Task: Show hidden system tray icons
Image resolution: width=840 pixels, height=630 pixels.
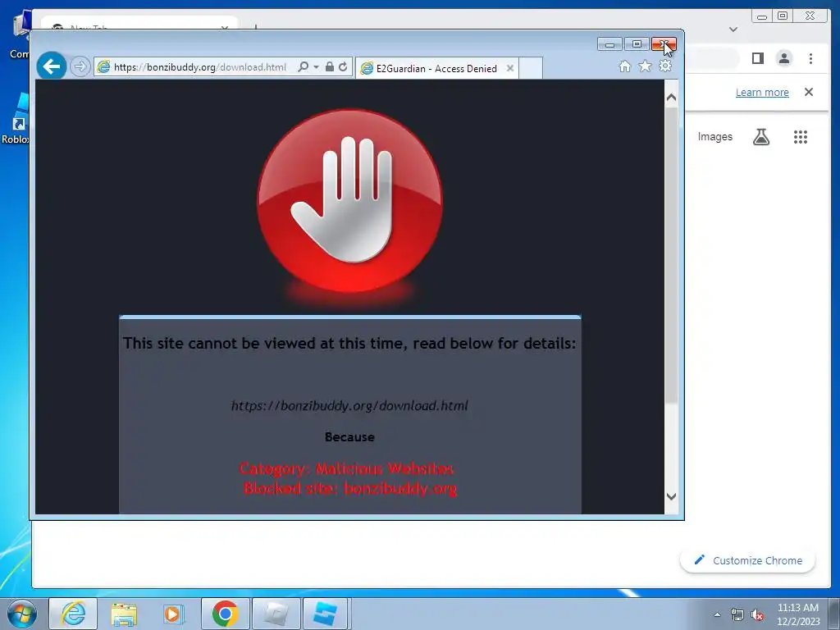Action: tap(717, 614)
